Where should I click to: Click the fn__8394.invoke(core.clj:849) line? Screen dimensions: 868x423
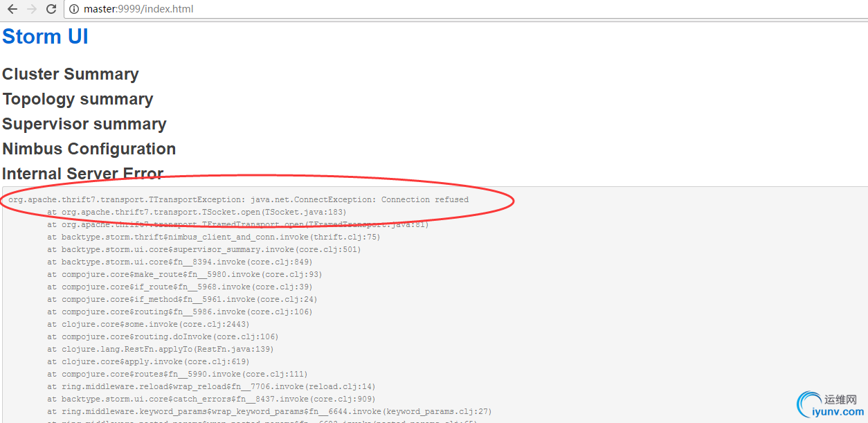pos(180,262)
